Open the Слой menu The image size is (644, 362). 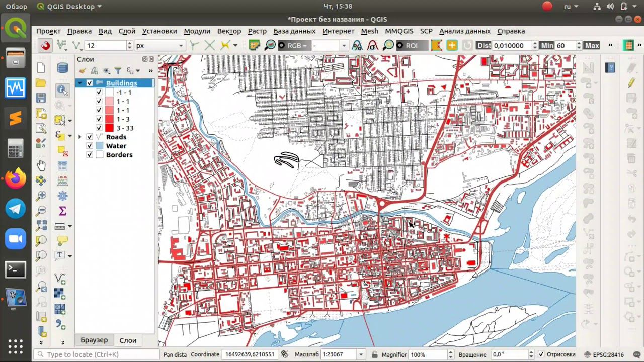(127, 31)
